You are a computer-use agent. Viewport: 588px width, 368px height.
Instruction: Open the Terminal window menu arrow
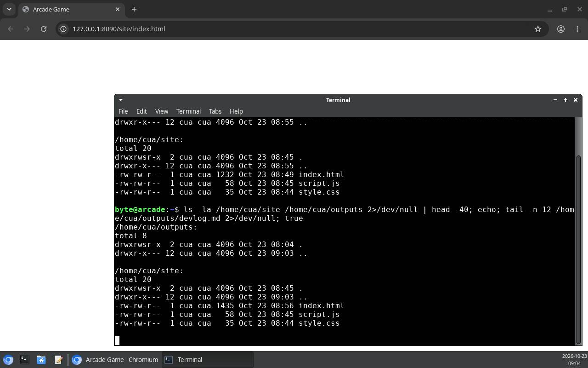coord(120,100)
